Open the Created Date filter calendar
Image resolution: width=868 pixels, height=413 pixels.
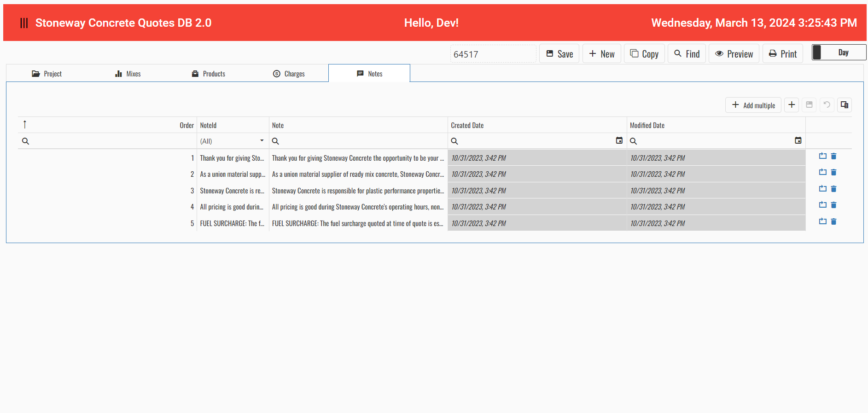pyautogui.click(x=619, y=140)
